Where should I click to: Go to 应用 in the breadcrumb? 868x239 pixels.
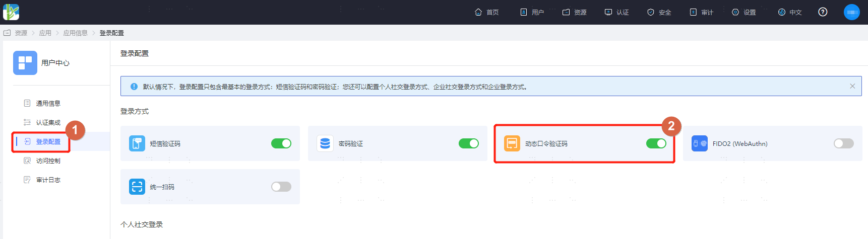pos(45,33)
